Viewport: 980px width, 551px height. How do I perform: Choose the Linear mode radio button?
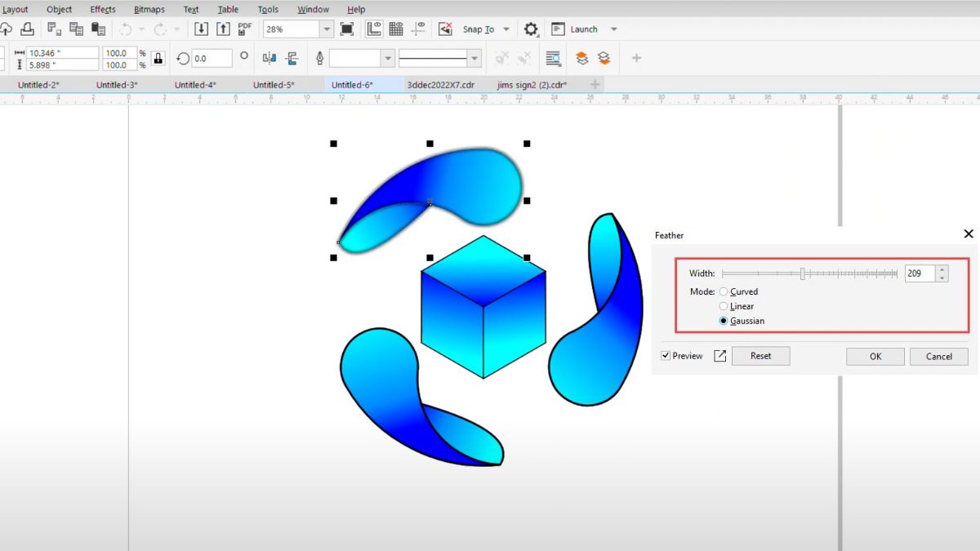pyautogui.click(x=723, y=306)
